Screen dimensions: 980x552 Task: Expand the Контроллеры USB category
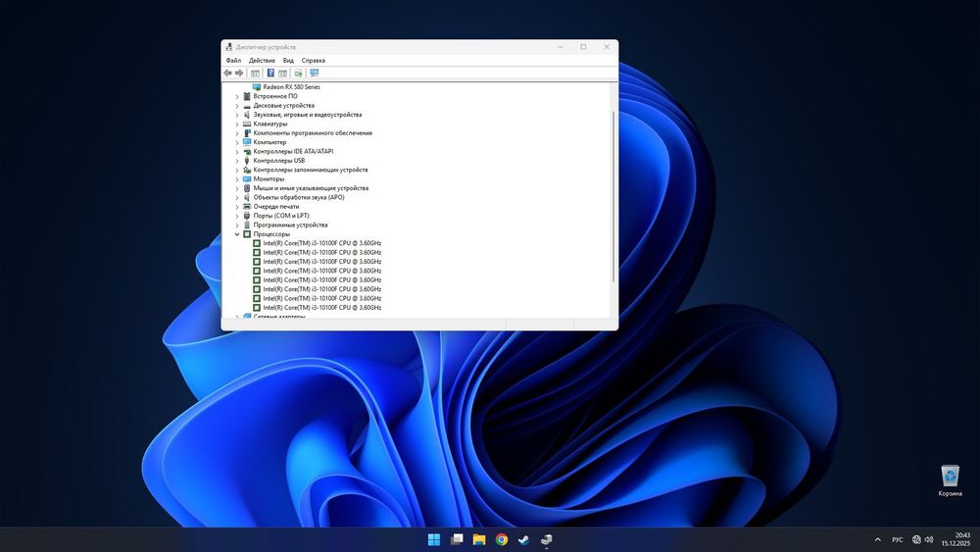[x=237, y=161]
